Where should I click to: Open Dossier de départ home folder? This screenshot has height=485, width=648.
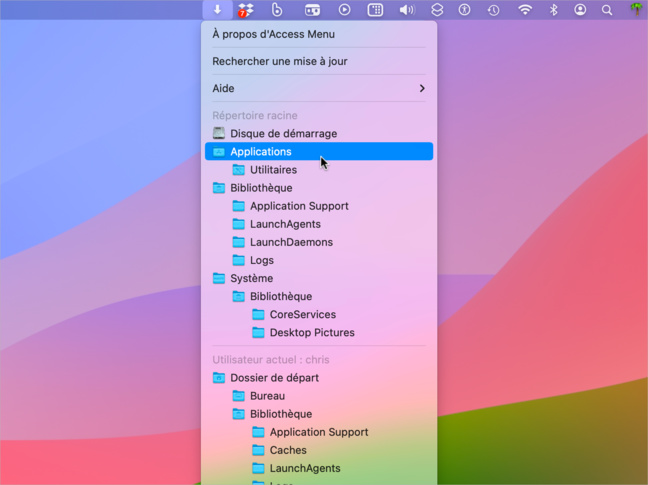point(319,378)
